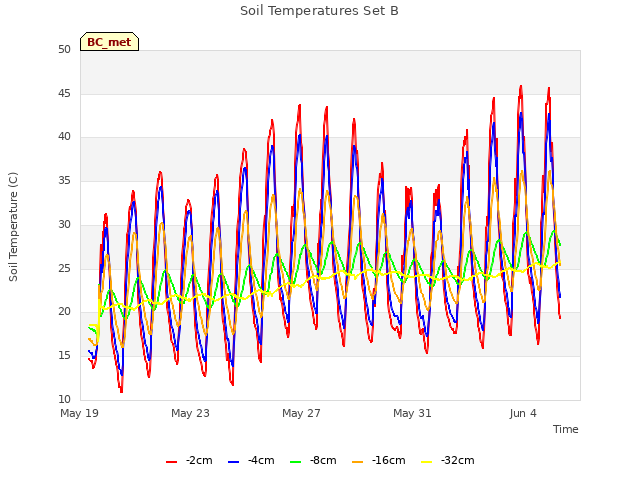This screenshot has height=480, width=640.
Task: Click the 10 y-axis tick label
Action: tap(64, 399)
